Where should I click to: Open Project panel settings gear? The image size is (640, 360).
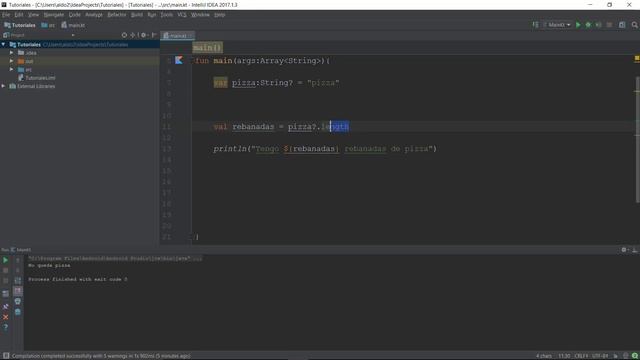(x=143, y=35)
